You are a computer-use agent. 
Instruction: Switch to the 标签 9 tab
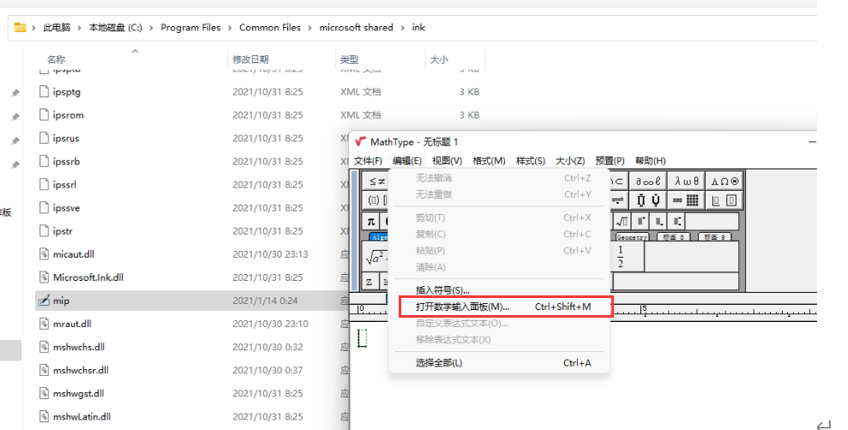[x=714, y=237]
